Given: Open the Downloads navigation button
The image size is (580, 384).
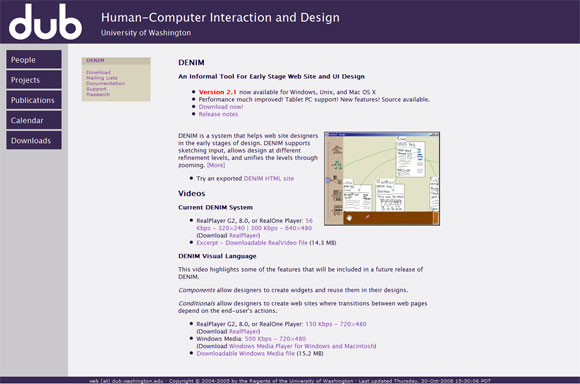Looking at the screenshot, I should coord(34,140).
